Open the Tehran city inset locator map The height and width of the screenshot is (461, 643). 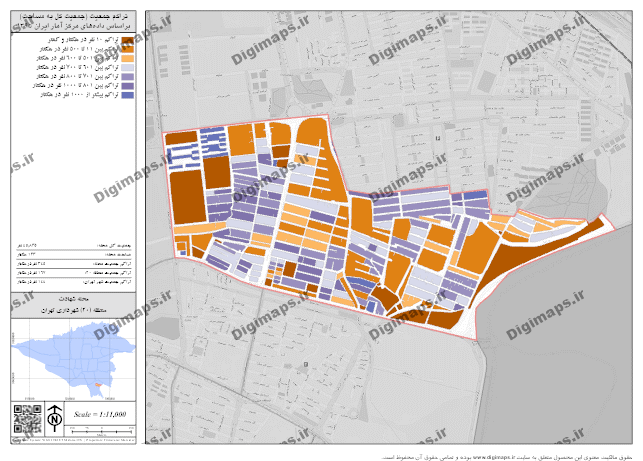click(73, 360)
